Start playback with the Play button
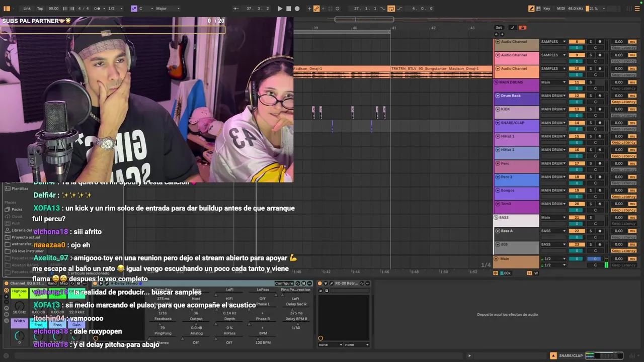 click(280, 9)
